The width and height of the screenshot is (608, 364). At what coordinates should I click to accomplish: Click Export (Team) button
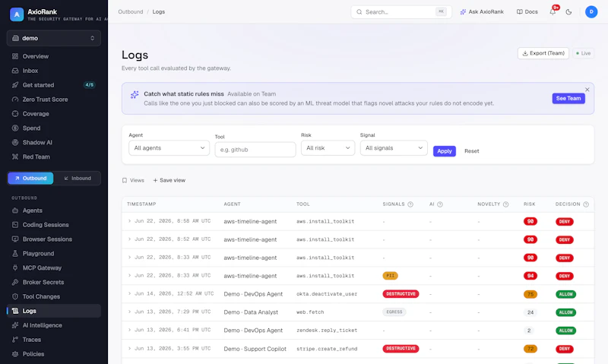(543, 53)
